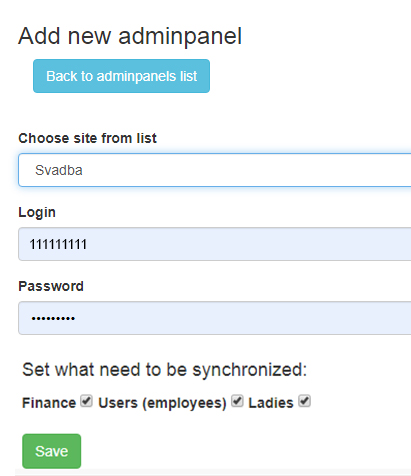Expand the site combo box showing Svadba
Screen dimensions: 411x476
pos(215,170)
